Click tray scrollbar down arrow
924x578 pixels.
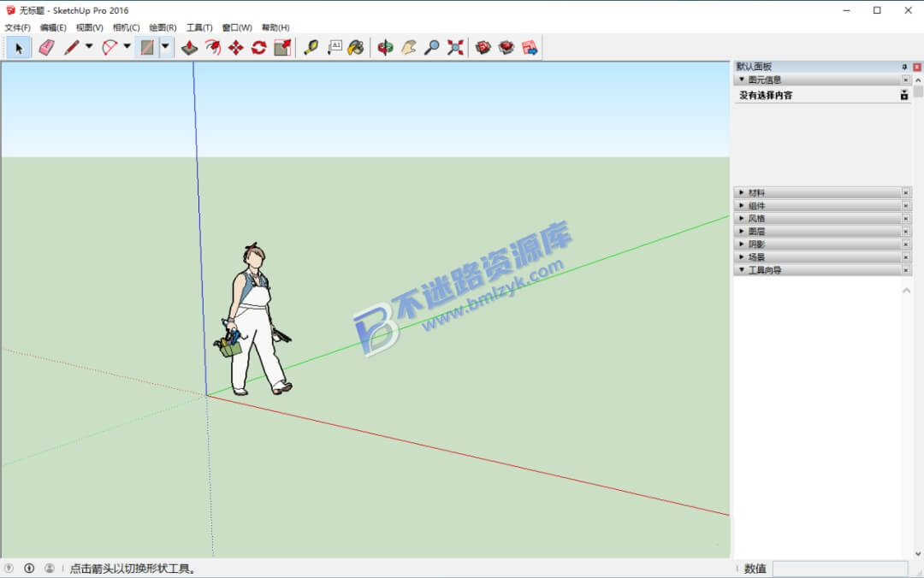[x=918, y=554]
